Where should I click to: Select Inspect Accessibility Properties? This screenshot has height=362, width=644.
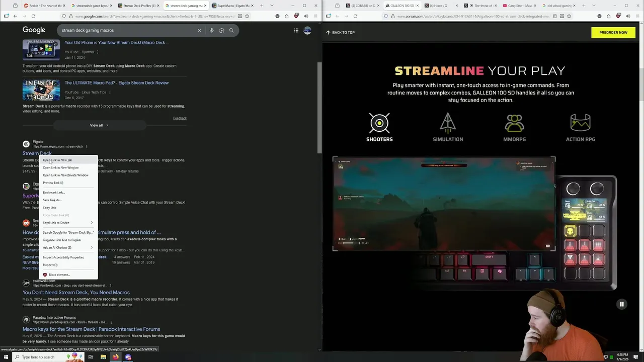tap(68, 257)
